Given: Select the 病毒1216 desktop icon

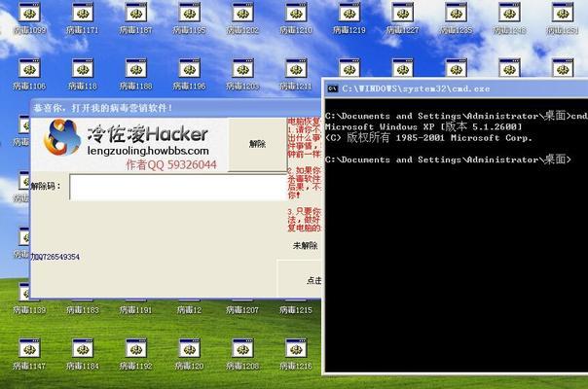Looking at the screenshot, I should coord(296,354).
